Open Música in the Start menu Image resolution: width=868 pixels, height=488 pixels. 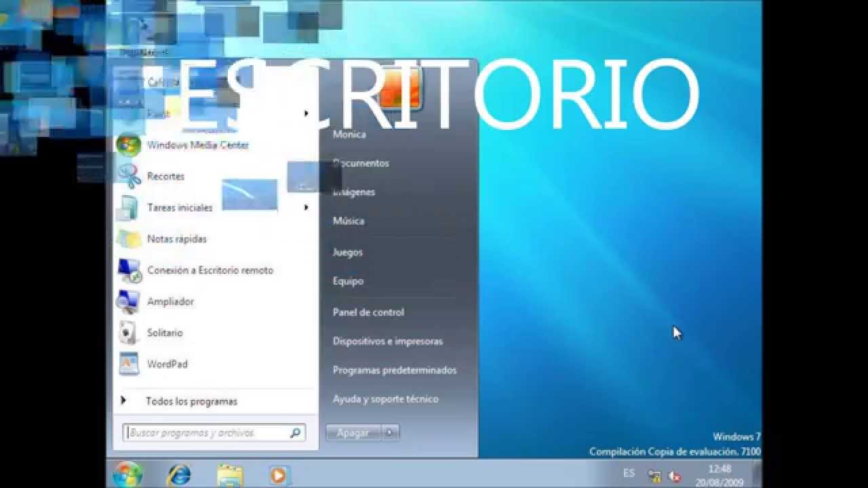[349, 221]
